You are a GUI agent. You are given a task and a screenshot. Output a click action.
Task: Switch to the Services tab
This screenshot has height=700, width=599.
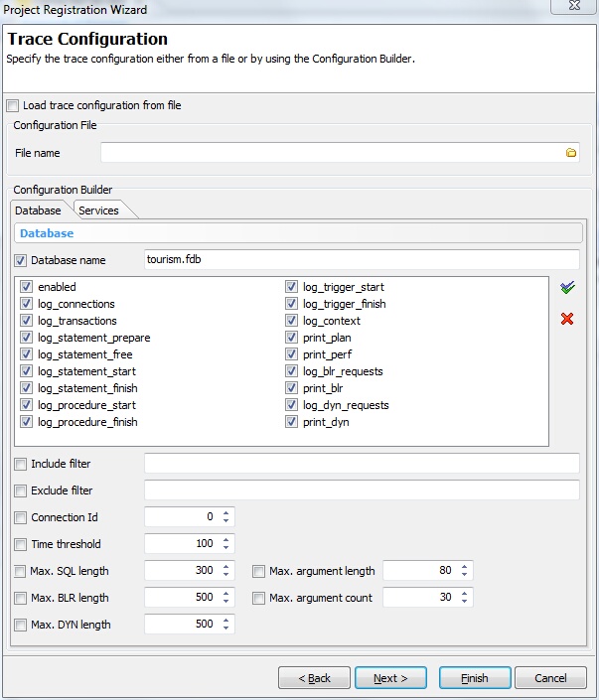pyautogui.click(x=98, y=210)
